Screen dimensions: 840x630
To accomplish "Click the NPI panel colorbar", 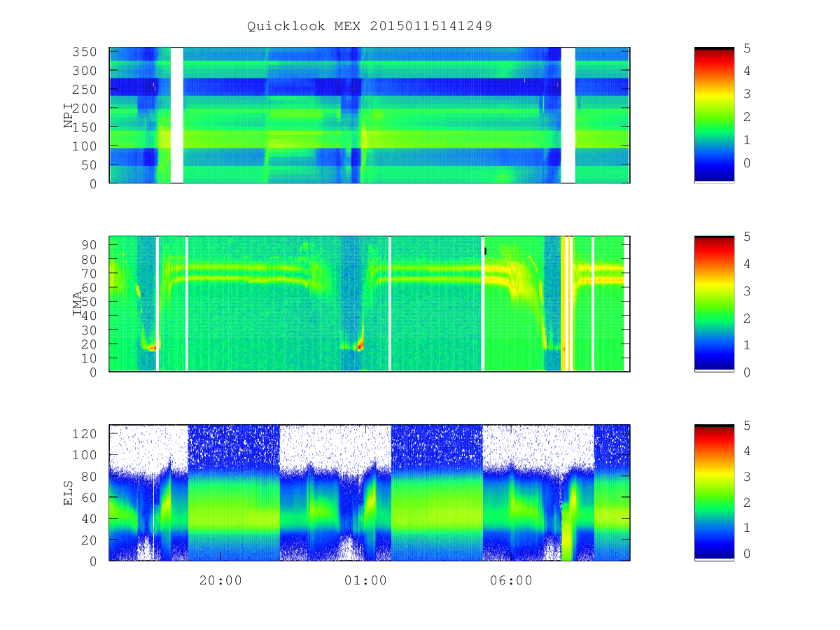I will (714, 115).
